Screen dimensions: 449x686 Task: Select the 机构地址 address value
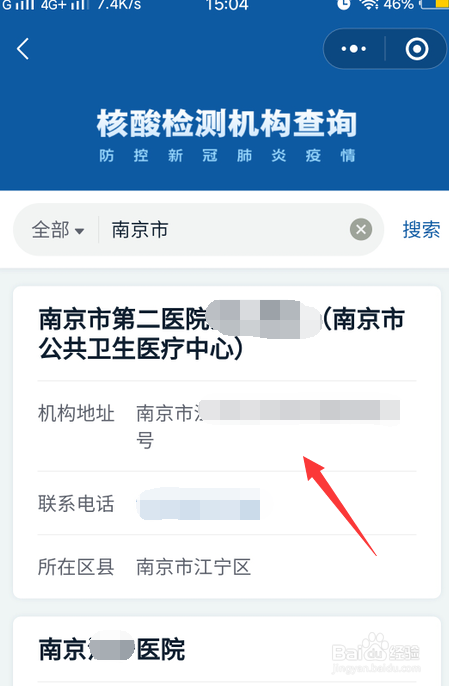pos(268,426)
